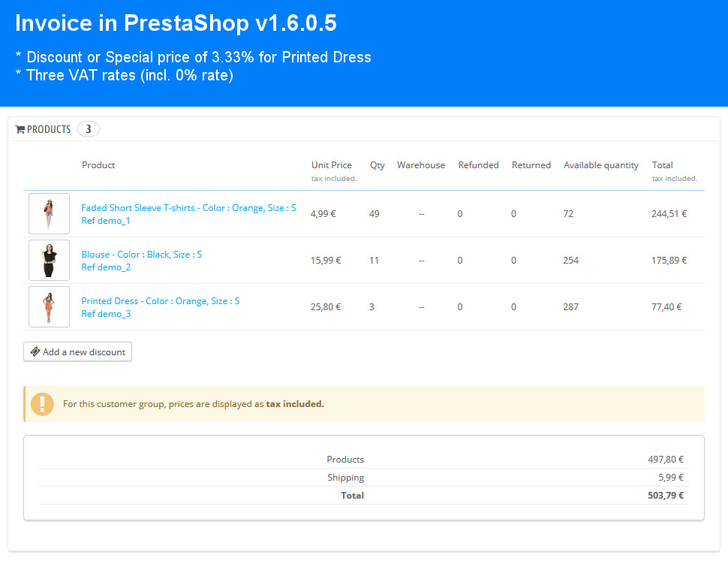Select the row total 244,51 €
Image resolution: width=728 pixels, height=561 pixels.
(x=669, y=213)
